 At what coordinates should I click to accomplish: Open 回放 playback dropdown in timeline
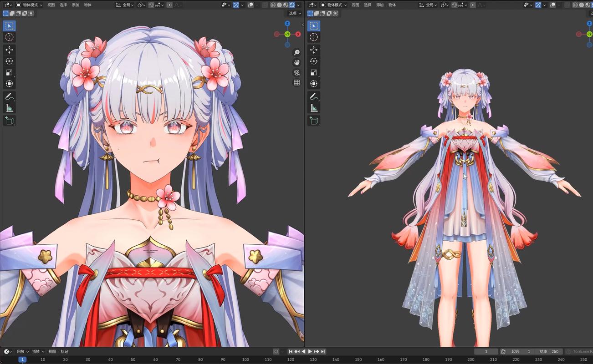coord(22,352)
